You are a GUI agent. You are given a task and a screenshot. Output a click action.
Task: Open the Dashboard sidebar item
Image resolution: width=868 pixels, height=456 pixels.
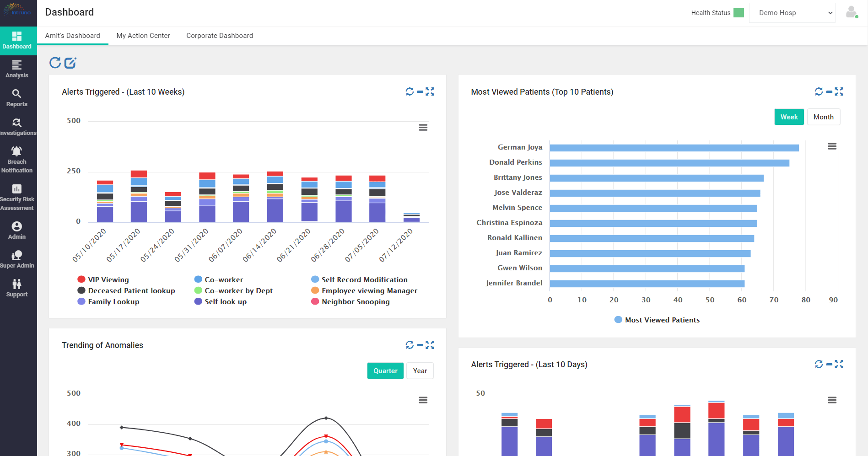click(x=18, y=41)
